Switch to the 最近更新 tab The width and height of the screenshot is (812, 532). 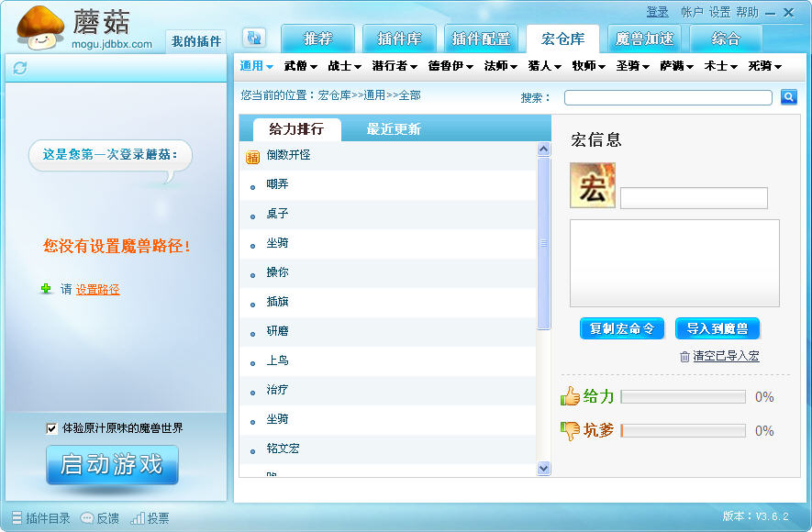pyautogui.click(x=394, y=129)
